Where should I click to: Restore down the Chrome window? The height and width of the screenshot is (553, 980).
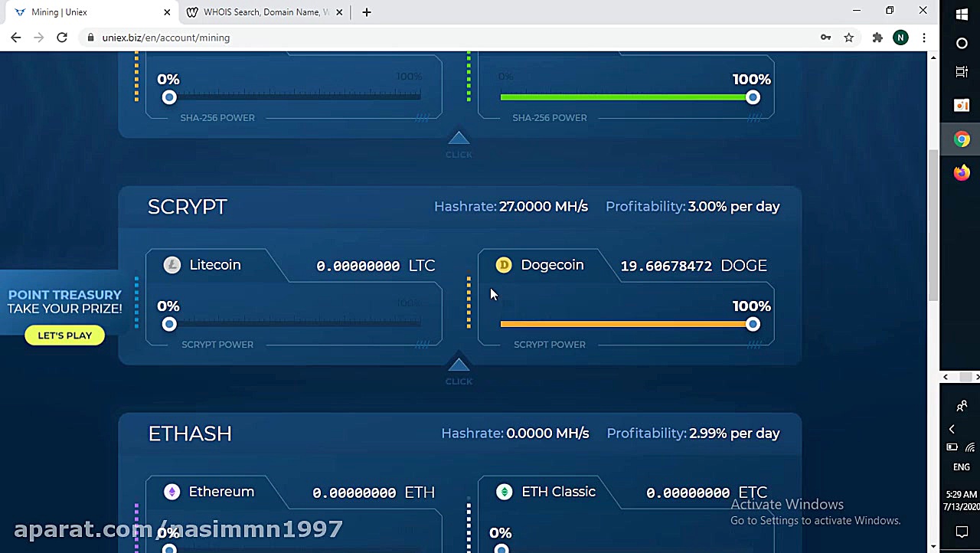tap(890, 11)
